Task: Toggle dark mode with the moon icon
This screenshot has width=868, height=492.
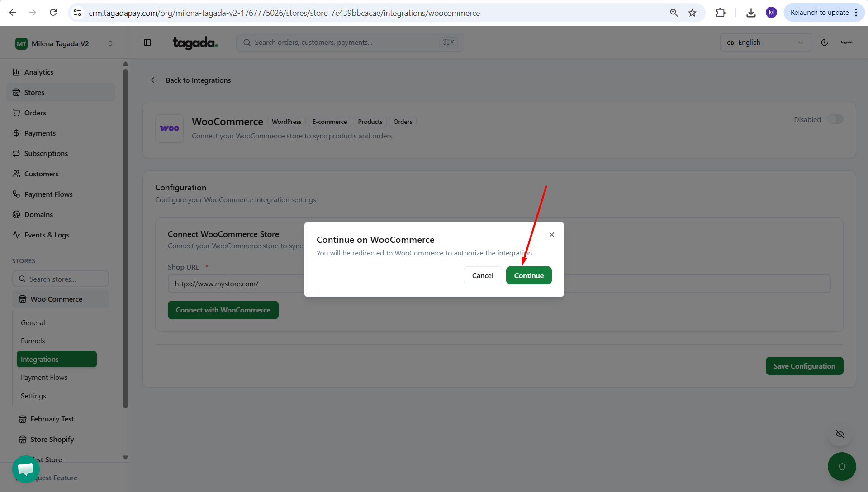Action: (x=824, y=43)
